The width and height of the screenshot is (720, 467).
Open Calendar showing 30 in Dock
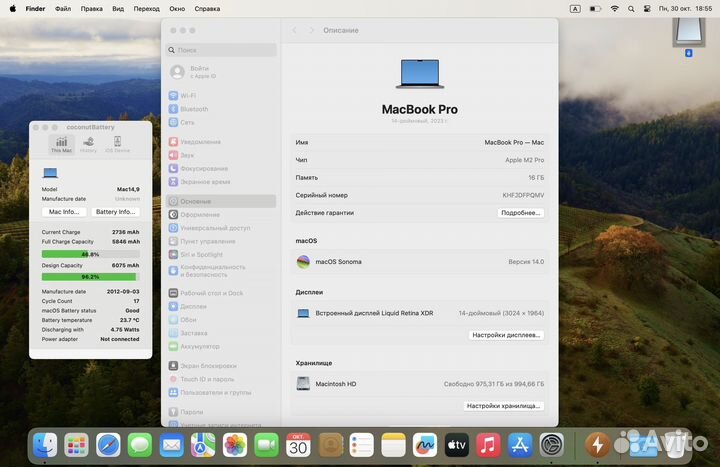(x=298, y=444)
